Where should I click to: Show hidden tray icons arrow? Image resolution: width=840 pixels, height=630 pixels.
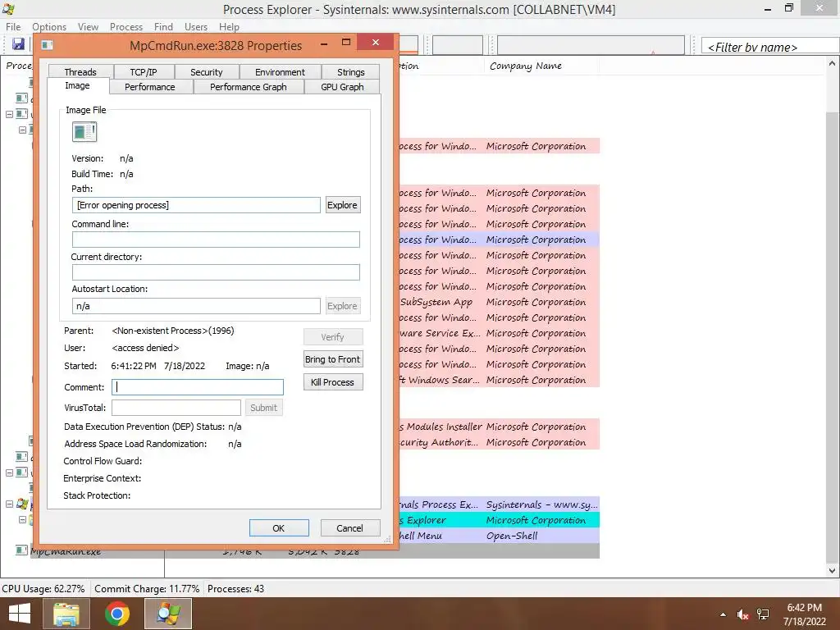724,614
